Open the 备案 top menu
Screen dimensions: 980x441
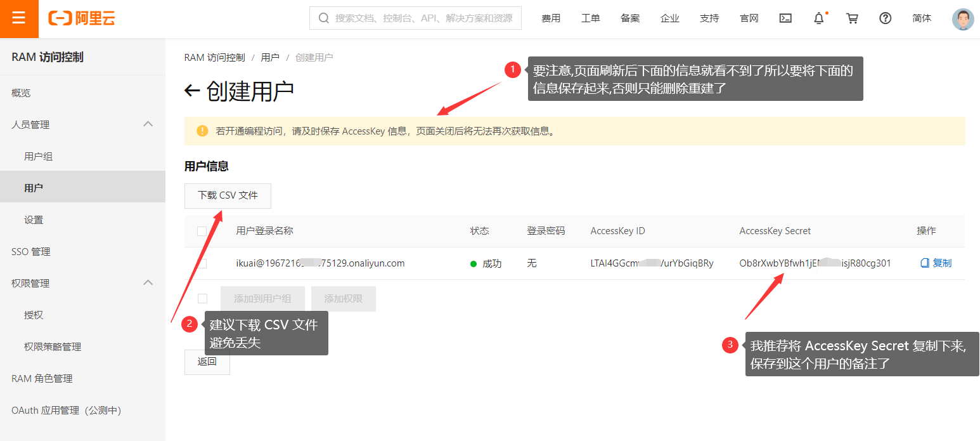tap(630, 18)
